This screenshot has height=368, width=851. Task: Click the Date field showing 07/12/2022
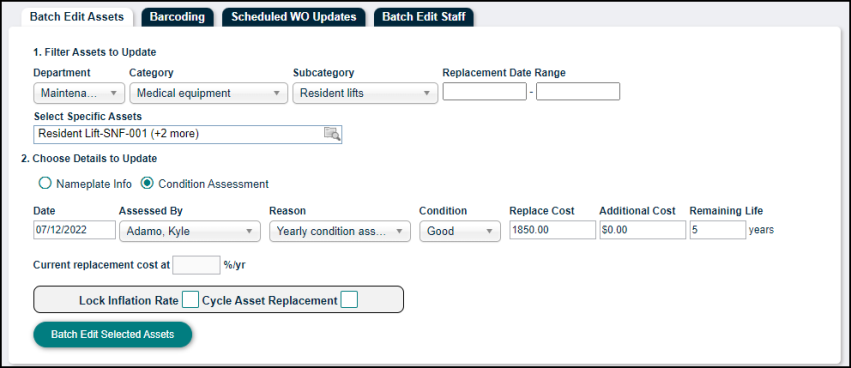tap(74, 230)
